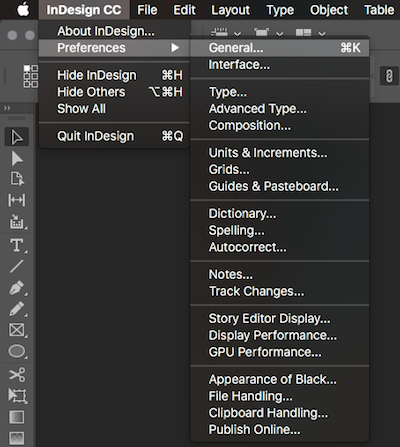
Task: Open arrange documents dropdown in toolbar
Action: point(310,33)
